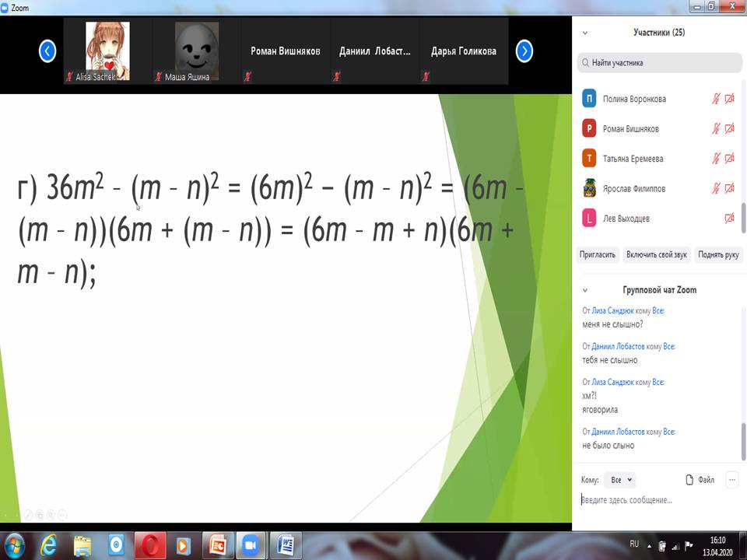Click the Пригласить button
747x560 pixels.
[x=598, y=254]
